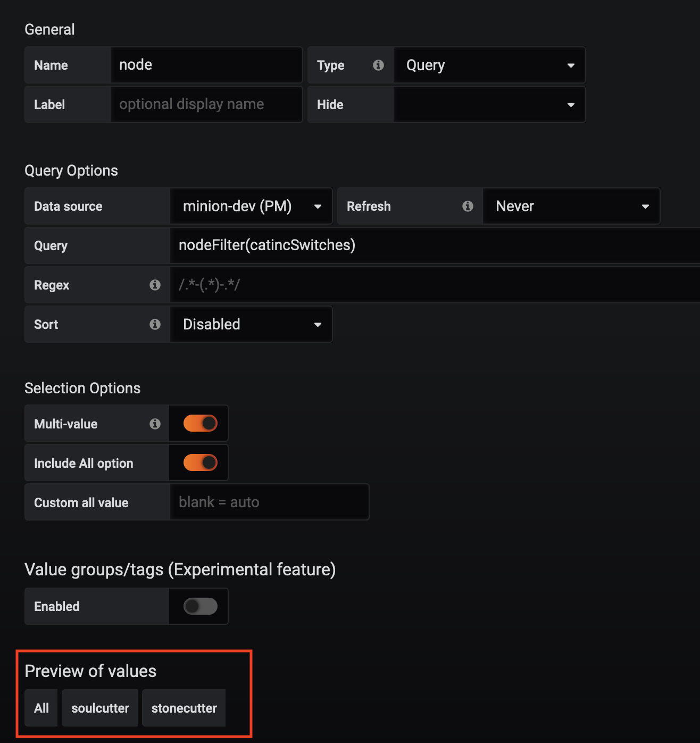This screenshot has width=700, height=743.
Task: Click the Label field for optional display name
Action: tap(206, 104)
